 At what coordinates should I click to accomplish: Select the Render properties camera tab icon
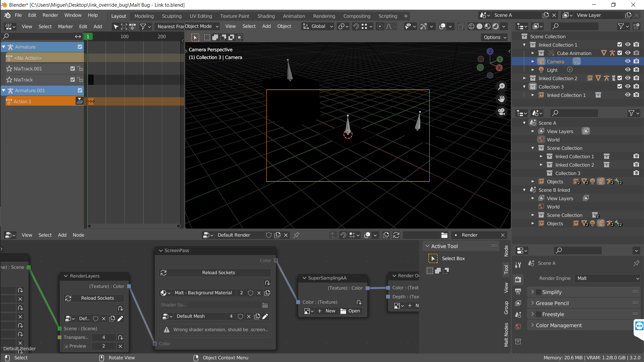coord(518,280)
